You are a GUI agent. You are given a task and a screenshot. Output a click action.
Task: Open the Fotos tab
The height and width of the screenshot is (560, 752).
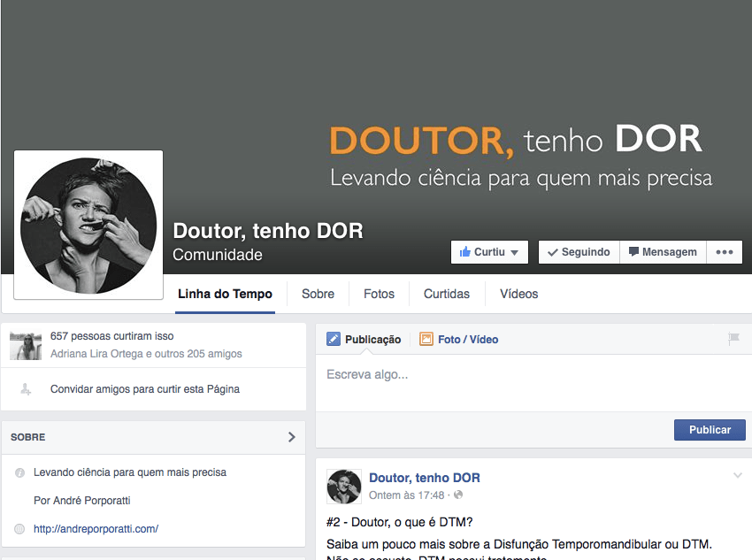pos(379,294)
